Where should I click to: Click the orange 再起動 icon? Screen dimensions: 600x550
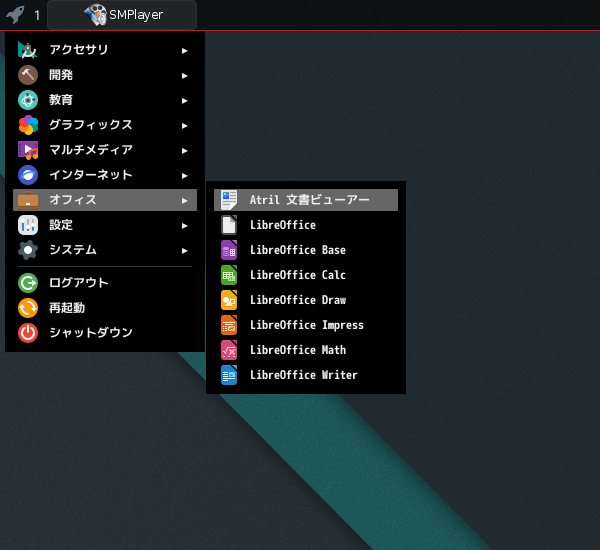pyautogui.click(x=28, y=308)
